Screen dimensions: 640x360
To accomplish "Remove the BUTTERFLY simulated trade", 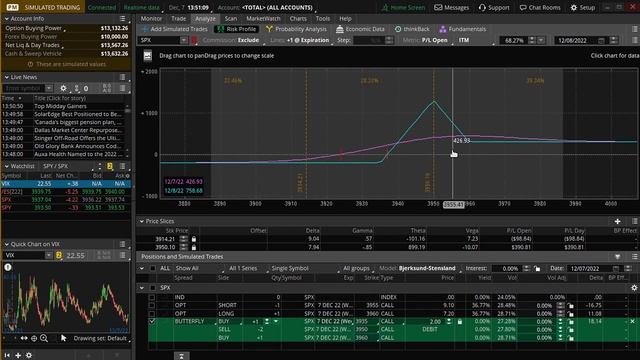I will 633,322.
